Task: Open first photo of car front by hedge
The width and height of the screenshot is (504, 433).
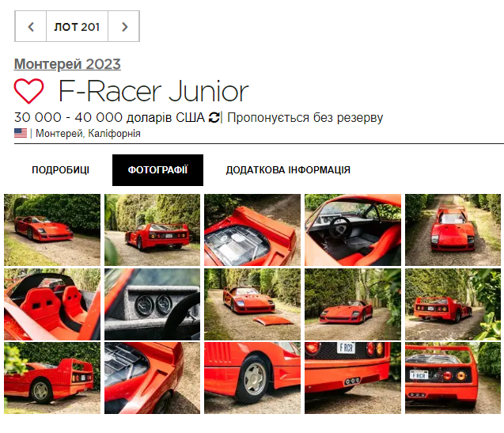Action: click(52, 230)
